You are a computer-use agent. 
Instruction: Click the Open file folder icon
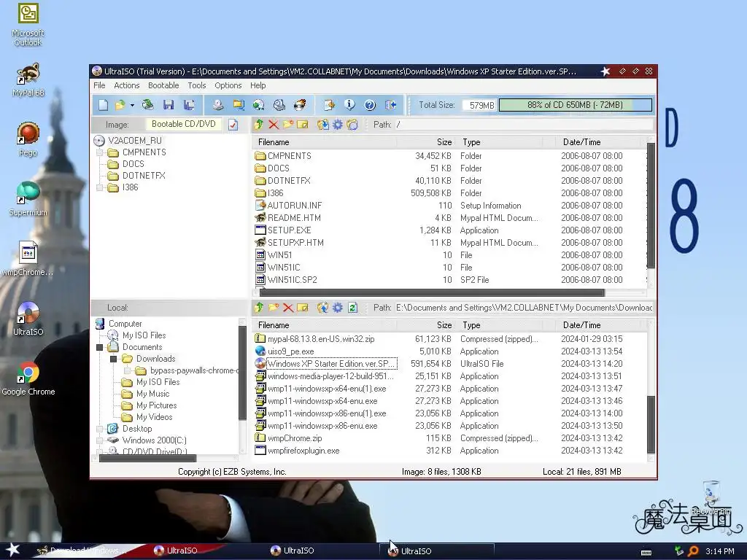[120, 105]
